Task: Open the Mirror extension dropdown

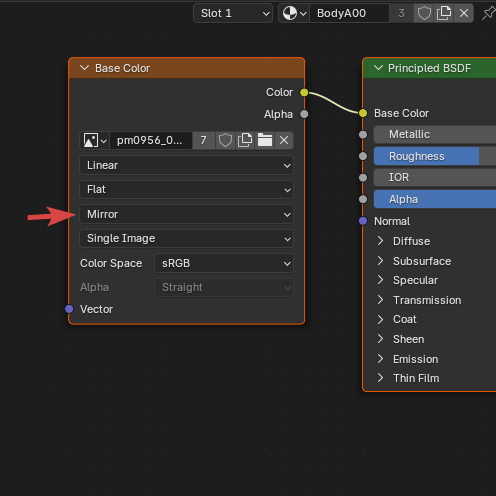Action: 186,214
